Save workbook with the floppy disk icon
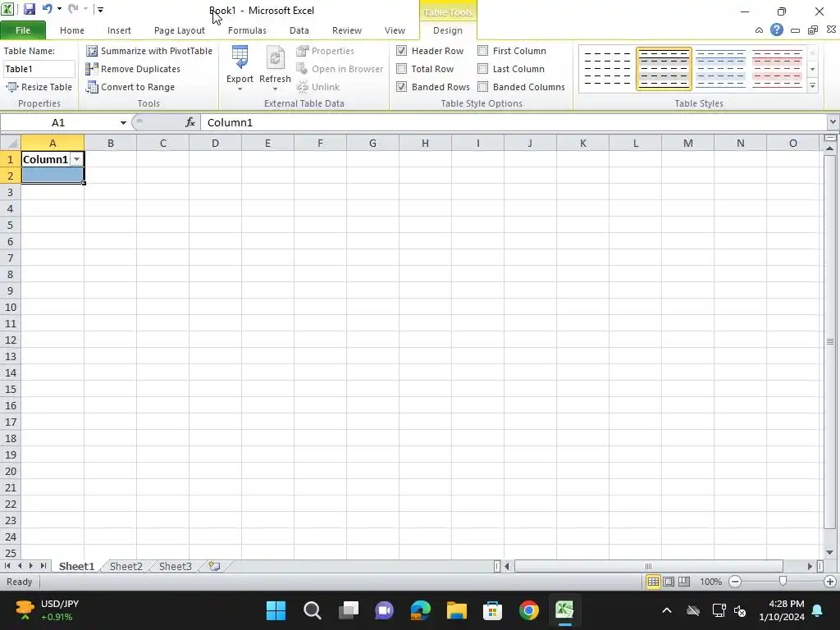The width and height of the screenshot is (840, 630). [x=29, y=9]
